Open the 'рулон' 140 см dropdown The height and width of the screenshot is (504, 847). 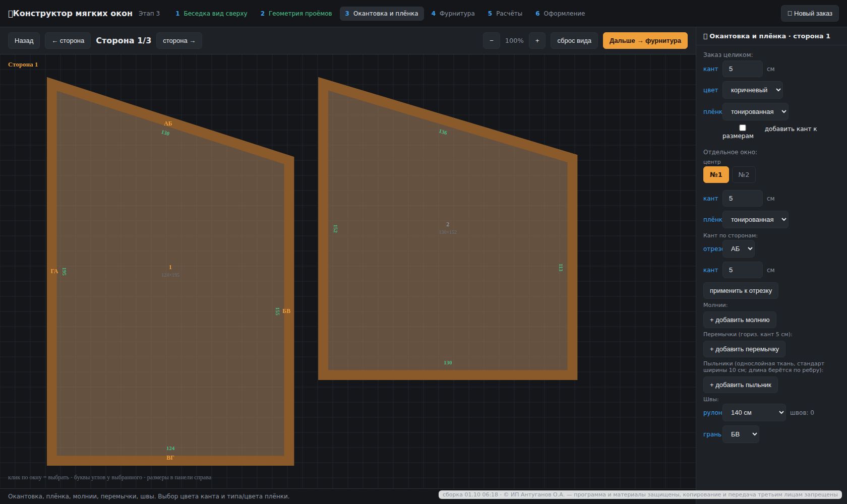tap(754, 413)
